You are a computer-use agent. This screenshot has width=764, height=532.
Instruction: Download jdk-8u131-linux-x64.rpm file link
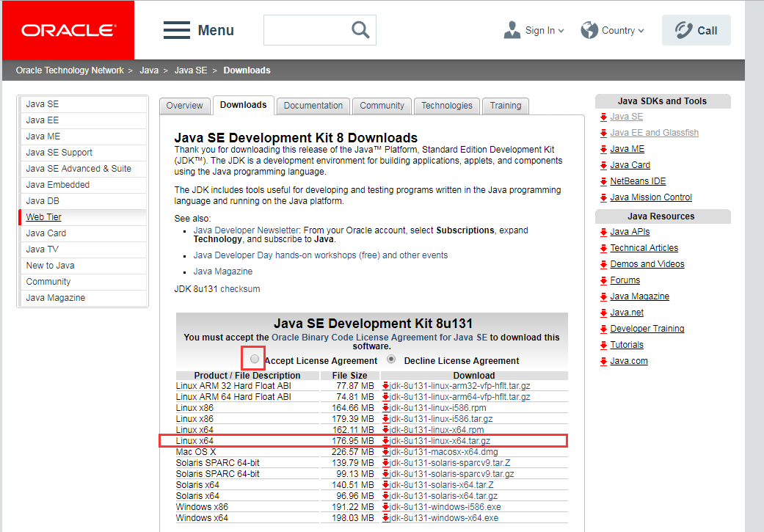pyautogui.click(x=437, y=430)
